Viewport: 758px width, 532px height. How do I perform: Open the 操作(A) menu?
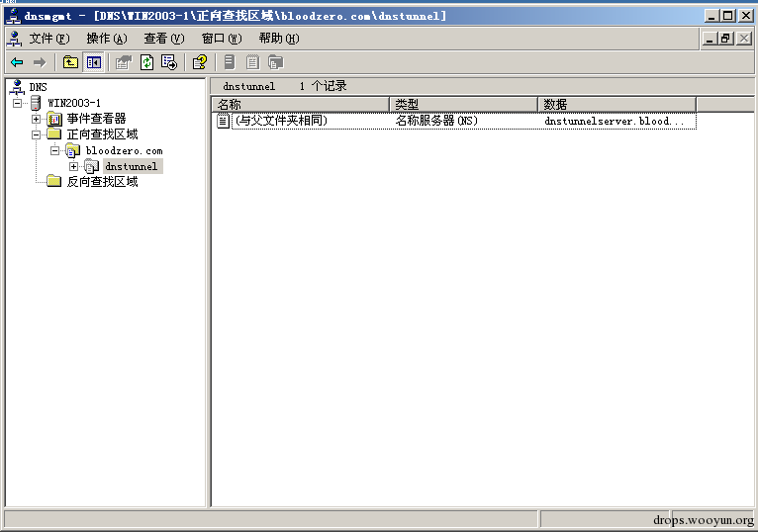tap(106, 39)
